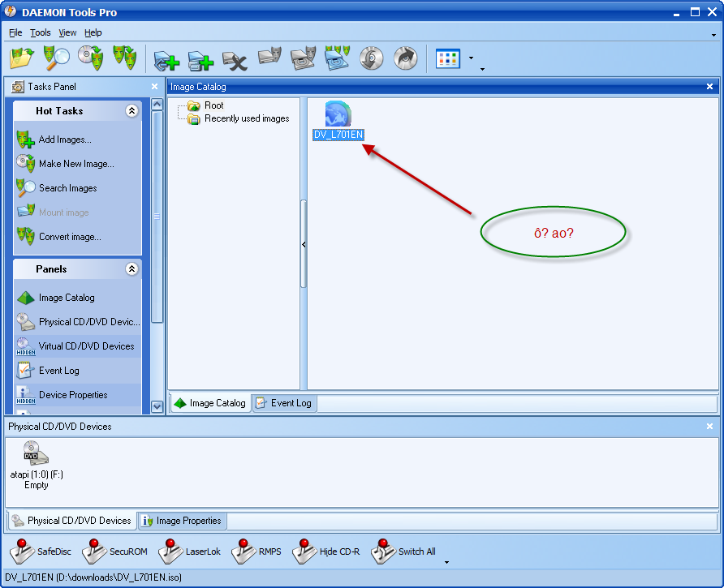Select Recently used images tree item

[247, 118]
